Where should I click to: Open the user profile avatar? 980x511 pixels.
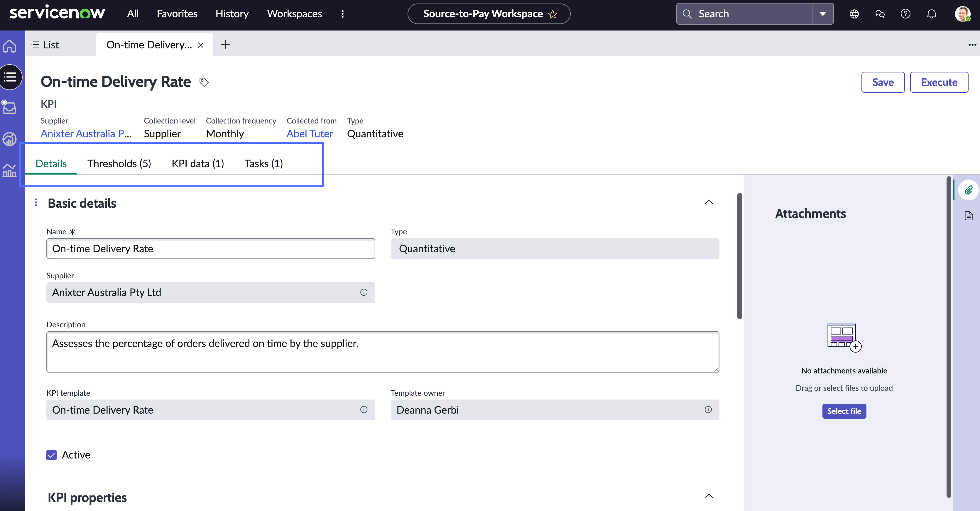point(962,14)
